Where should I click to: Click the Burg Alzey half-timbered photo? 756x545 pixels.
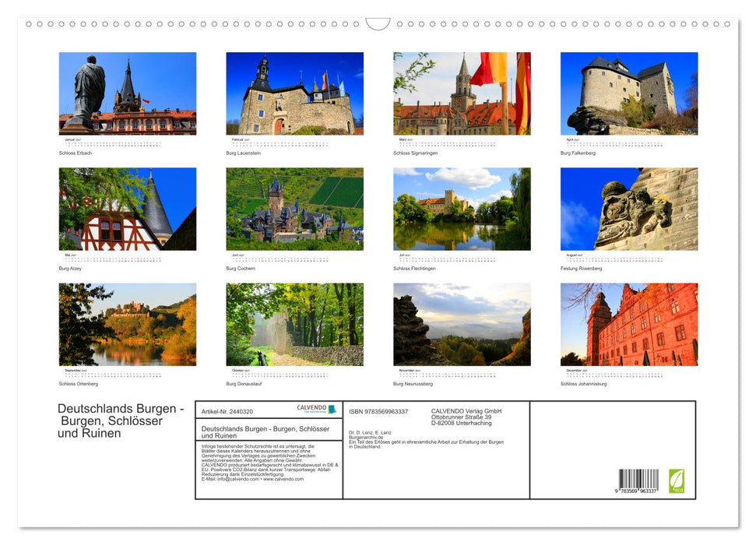(127, 209)
